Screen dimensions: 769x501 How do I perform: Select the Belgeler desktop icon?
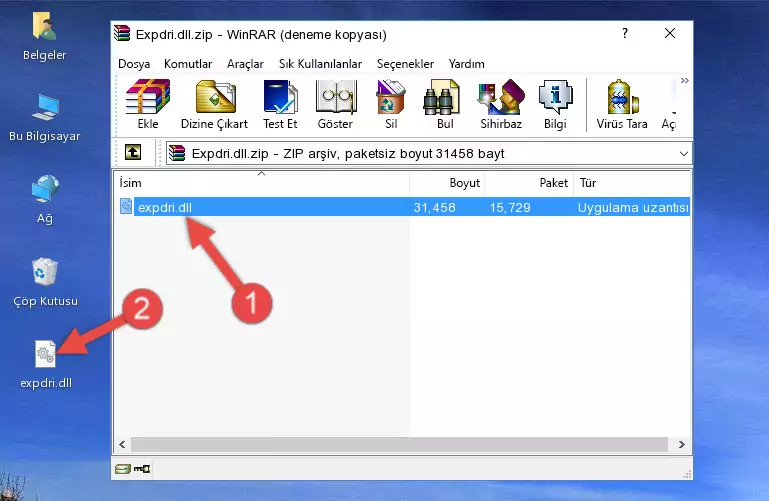45,37
